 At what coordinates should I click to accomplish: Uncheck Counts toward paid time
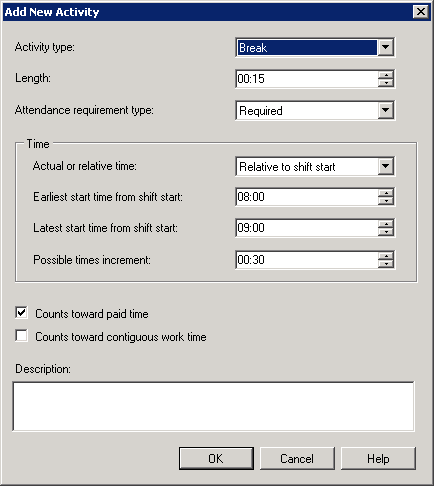click(22, 313)
